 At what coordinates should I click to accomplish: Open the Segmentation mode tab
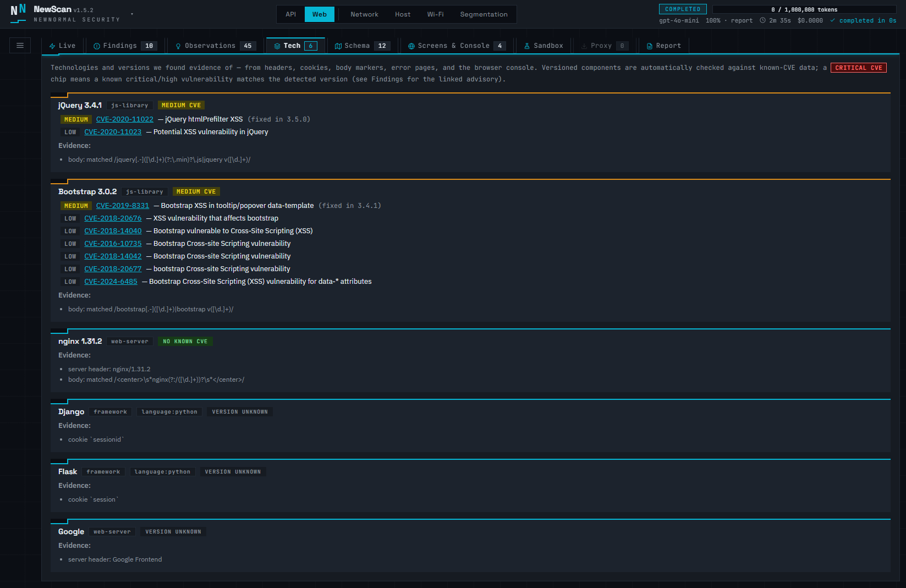(x=484, y=14)
